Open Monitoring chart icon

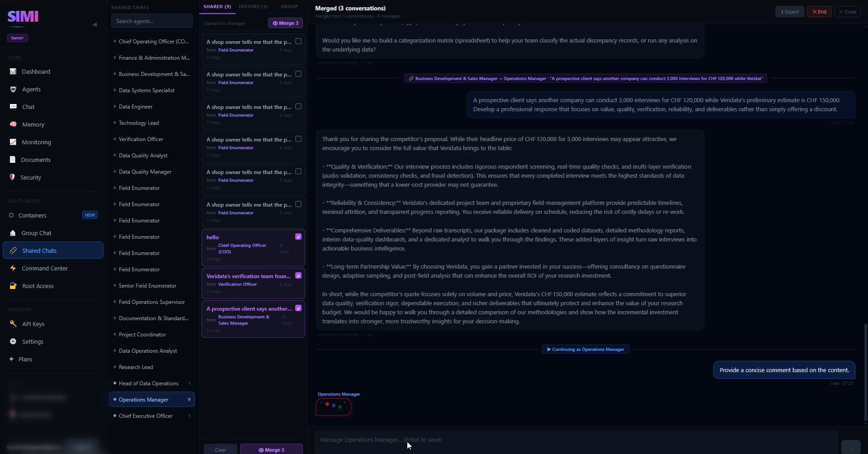pos(13,142)
